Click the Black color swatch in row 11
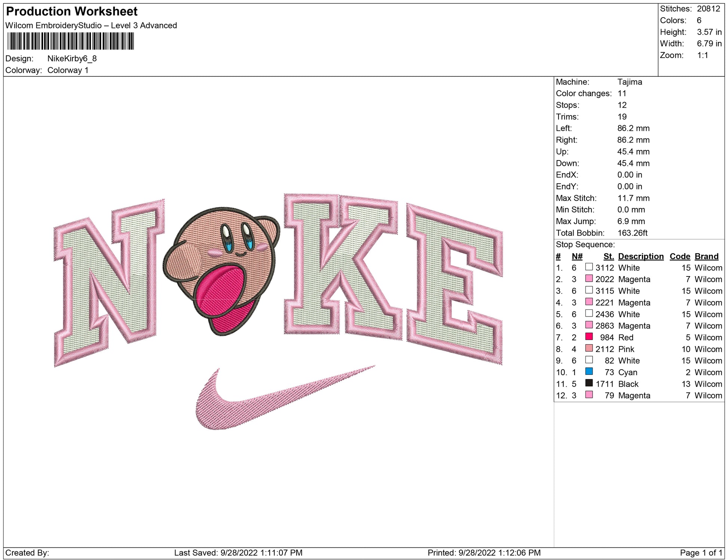728x560 pixels. [x=589, y=383]
